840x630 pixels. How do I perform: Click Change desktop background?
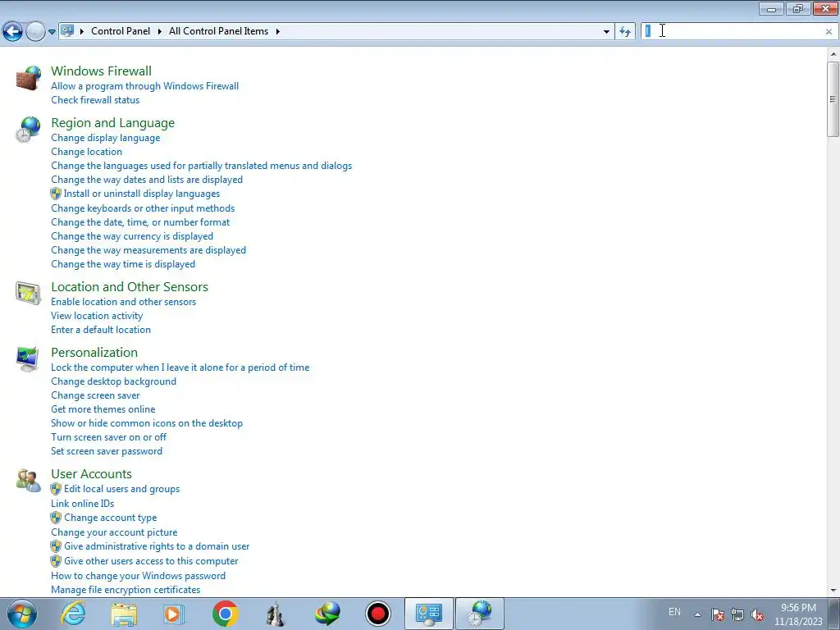tap(113, 381)
